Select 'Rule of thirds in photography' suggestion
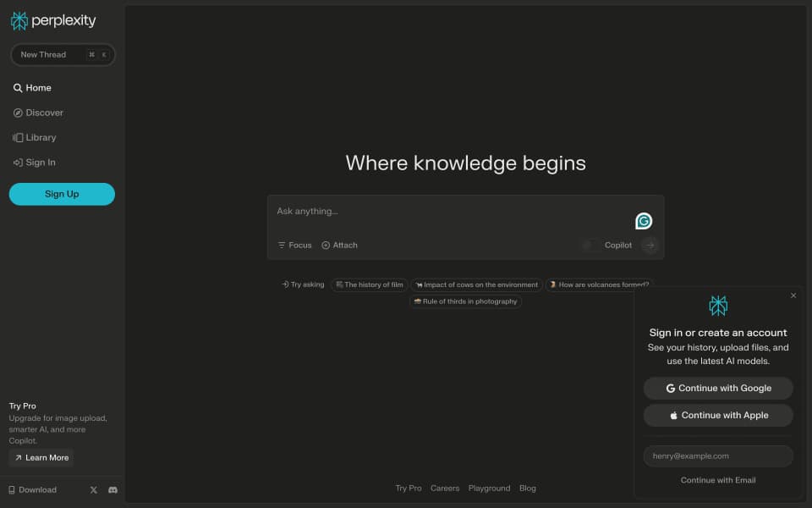This screenshot has width=812, height=508. coord(465,301)
